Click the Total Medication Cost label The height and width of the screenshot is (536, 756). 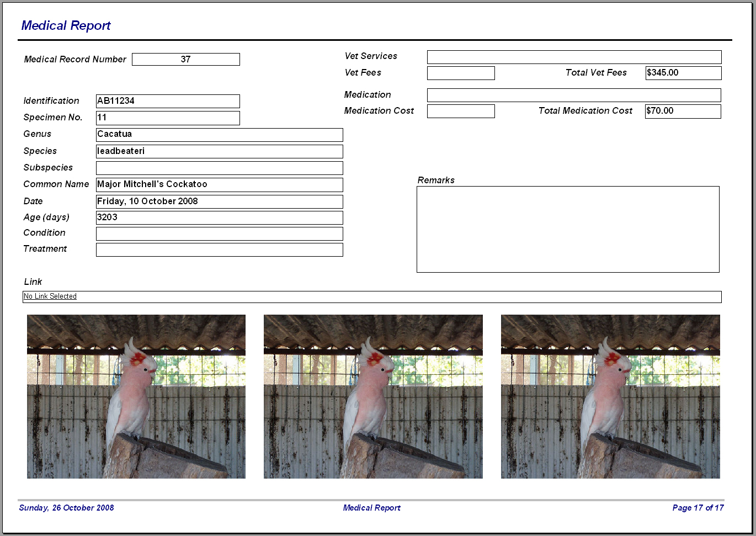585,110
